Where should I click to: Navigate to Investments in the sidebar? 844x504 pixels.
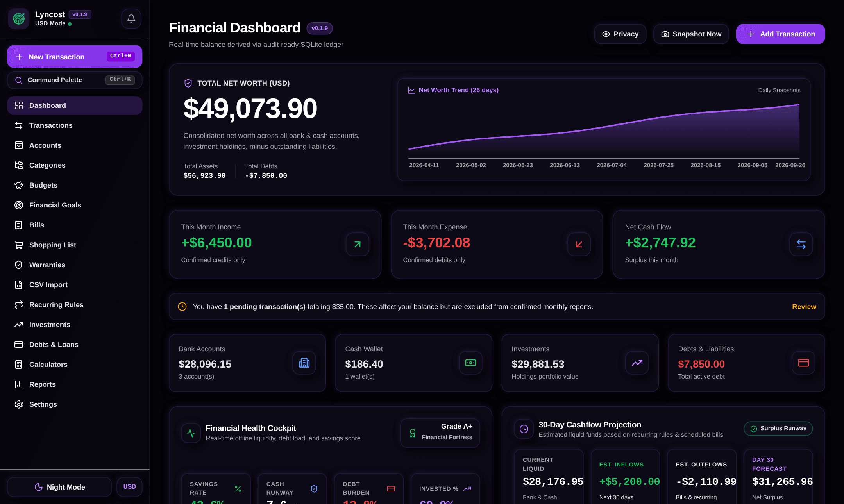pyautogui.click(x=75, y=325)
